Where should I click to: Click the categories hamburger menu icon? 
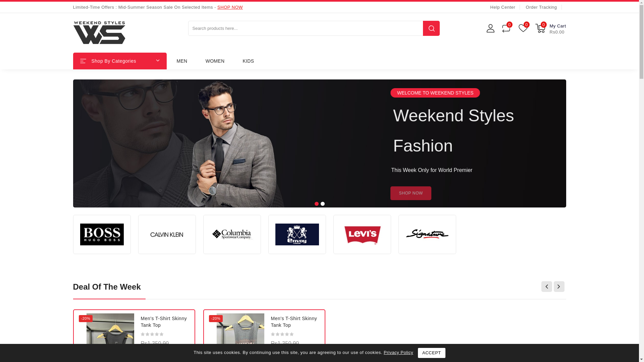point(83,61)
